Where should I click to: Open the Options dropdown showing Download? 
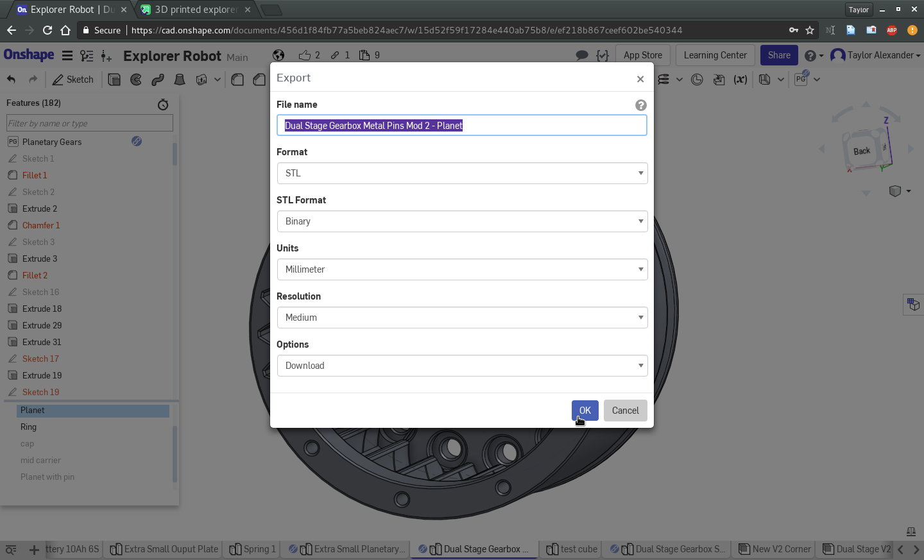pyautogui.click(x=462, y=366)
